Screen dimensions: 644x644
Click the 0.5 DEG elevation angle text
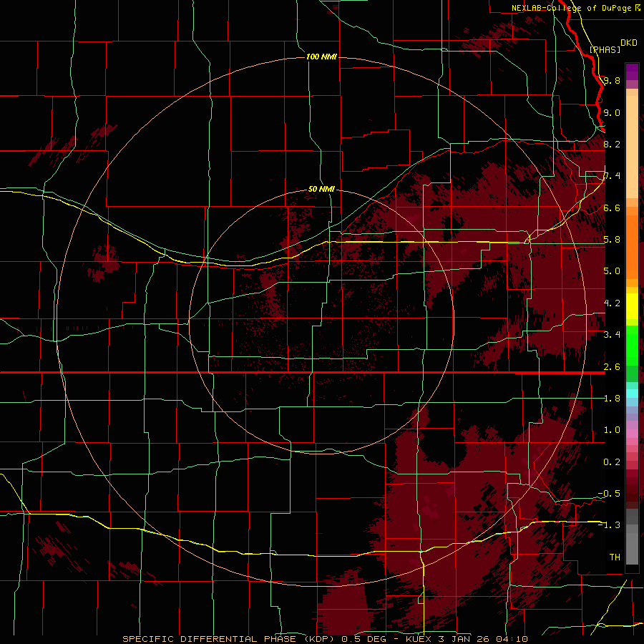point(364,639)
